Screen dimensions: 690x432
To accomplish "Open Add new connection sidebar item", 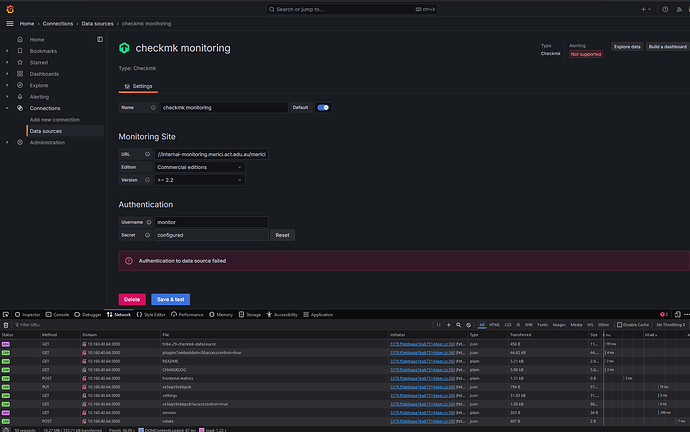I will point(55,120).
